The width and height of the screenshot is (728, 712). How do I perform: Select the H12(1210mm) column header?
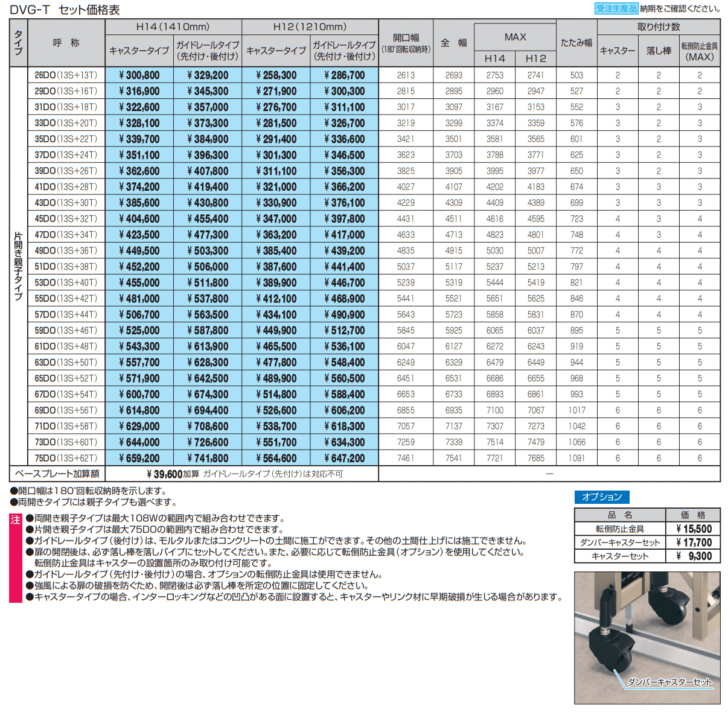click(x=310, y=27)
